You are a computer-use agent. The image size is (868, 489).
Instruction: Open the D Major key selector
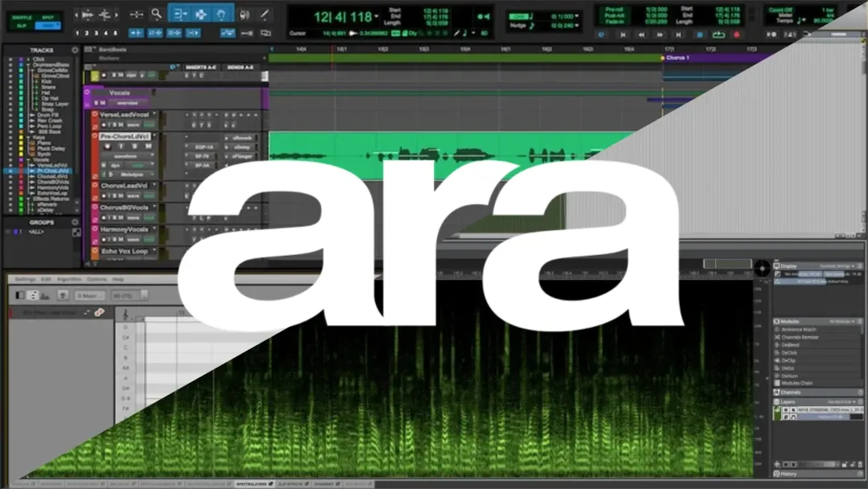click(x=90, y=296)
